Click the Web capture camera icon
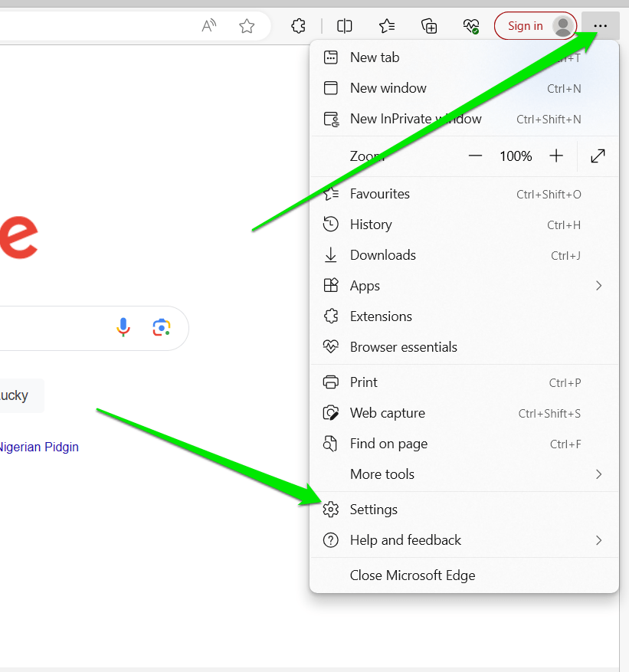This screenshot has height=672, width=629. click(331, 413)
